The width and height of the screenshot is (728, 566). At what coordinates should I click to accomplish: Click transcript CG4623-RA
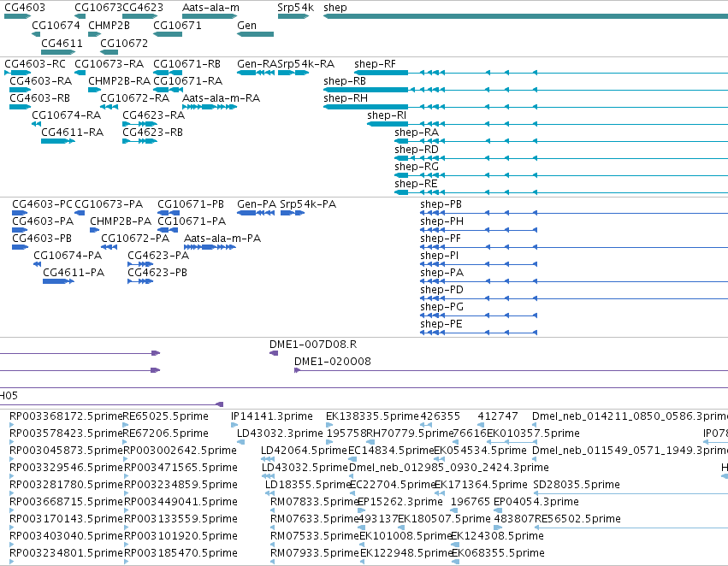tap(153, 115)
